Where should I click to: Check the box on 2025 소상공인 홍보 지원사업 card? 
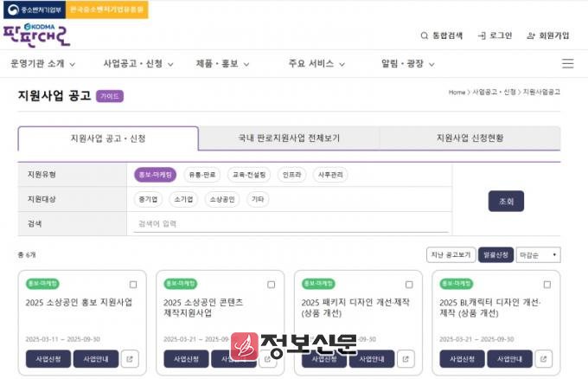point(132,284)
